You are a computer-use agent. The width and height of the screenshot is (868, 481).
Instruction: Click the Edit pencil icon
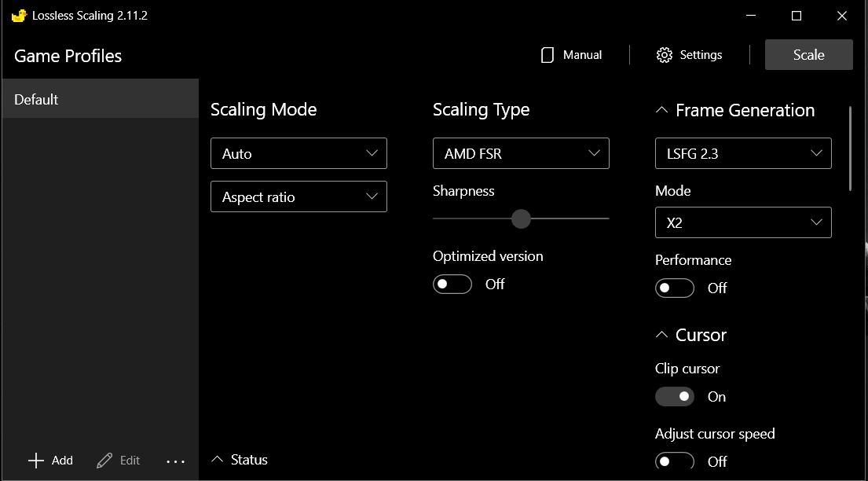[104, 461]
